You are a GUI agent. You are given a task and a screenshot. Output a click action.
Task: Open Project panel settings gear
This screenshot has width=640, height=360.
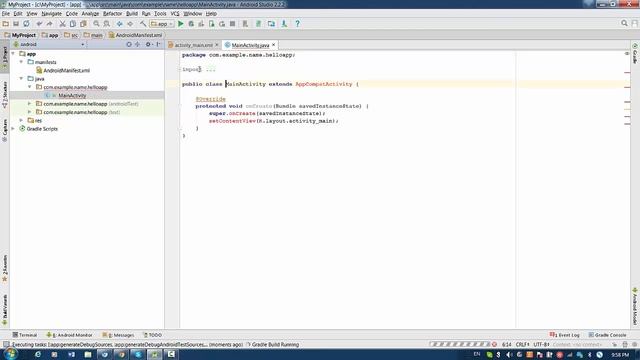[x=149, y=44]
